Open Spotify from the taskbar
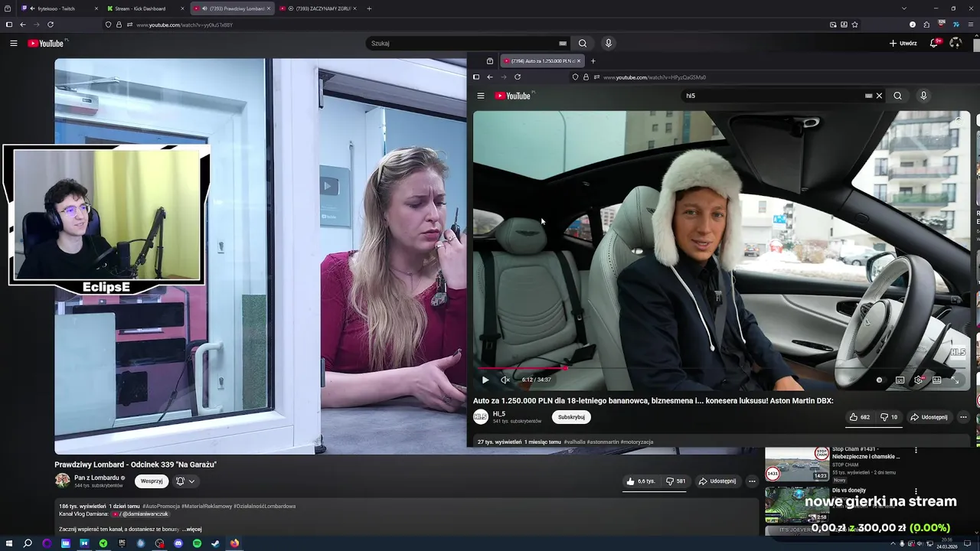980x551 pixels. coord(197,543)
